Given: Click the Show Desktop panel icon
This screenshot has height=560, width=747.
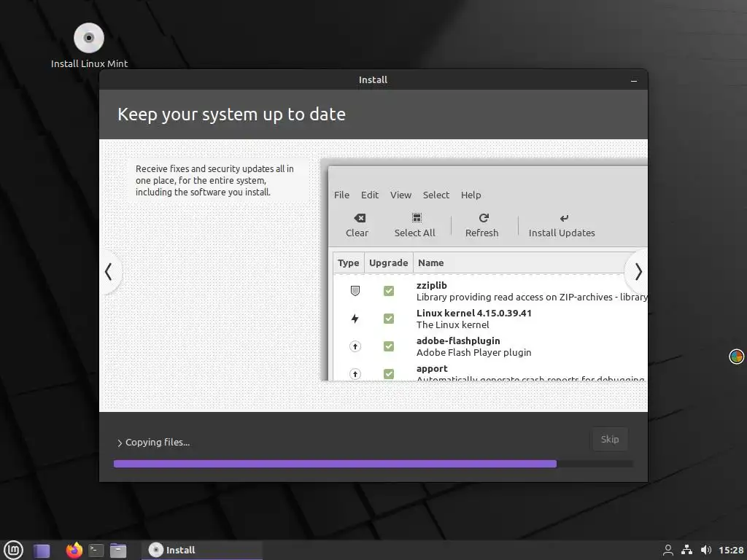Looking at the screenshot, I should tap(42, 551).
